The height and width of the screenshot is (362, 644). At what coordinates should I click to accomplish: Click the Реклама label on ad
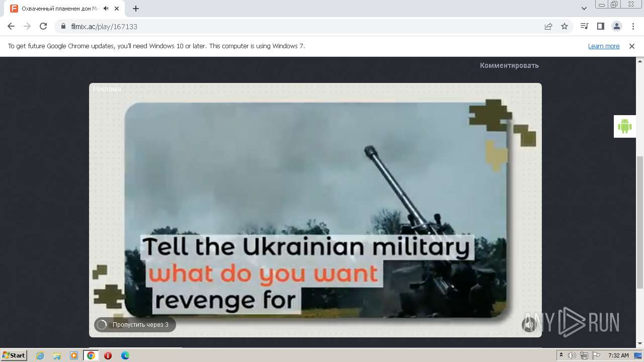(x=107, y=89)
